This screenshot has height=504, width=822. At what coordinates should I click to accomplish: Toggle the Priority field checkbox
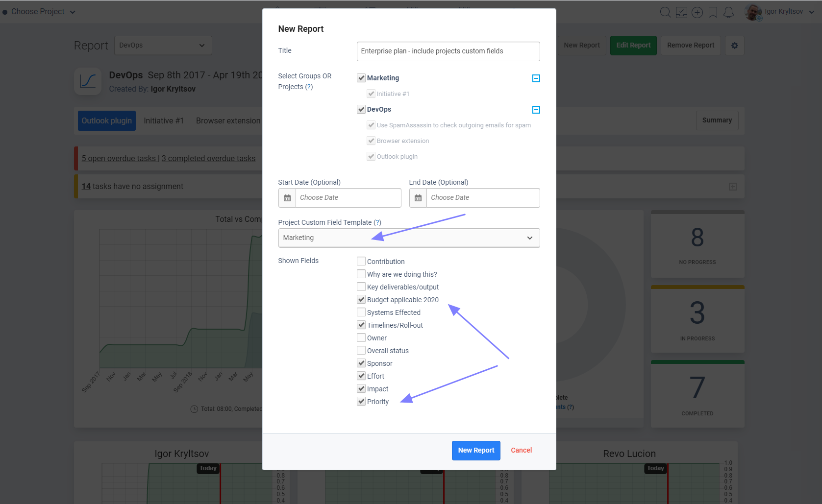click(x=361, y=401)
